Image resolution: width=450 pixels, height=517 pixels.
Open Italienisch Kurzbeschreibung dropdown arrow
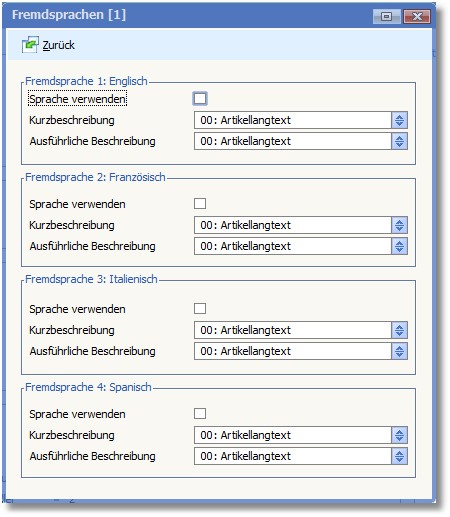(x=399, y=330)
